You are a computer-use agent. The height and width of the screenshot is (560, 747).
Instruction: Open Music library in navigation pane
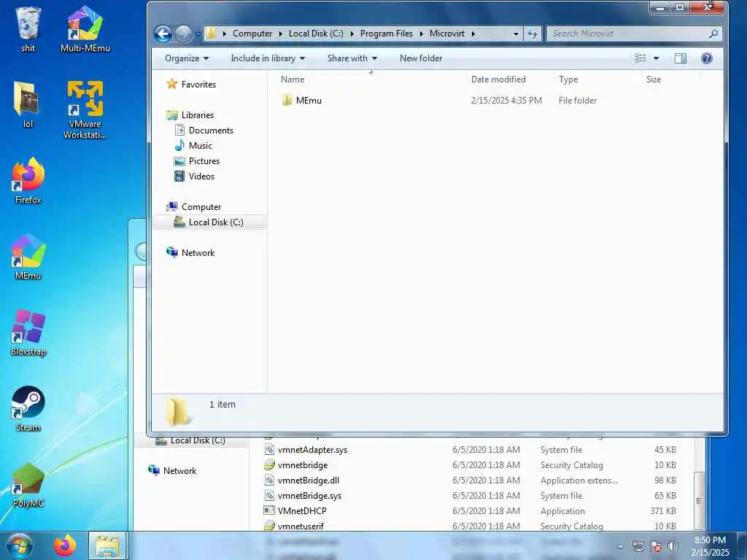[x=200, y=146]
